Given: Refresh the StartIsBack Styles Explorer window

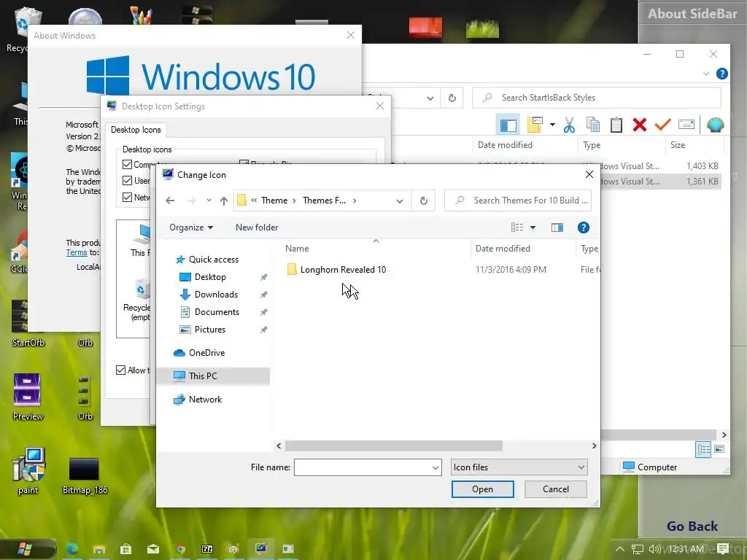Looking at the screenshot, I should click(452, 98).
